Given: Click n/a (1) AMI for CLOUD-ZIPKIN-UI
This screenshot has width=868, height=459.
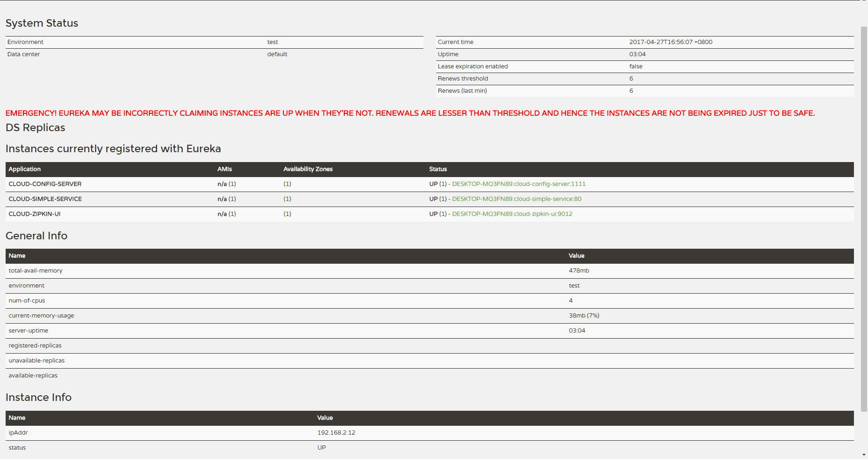Looking at the screenshot, I should pyautogui.click(x=227, y=214).
